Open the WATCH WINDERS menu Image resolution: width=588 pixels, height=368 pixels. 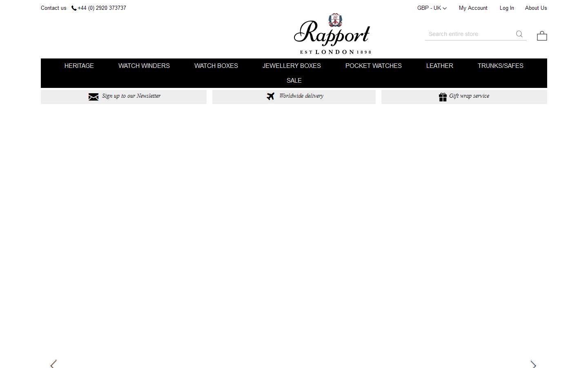pos(144,66)
